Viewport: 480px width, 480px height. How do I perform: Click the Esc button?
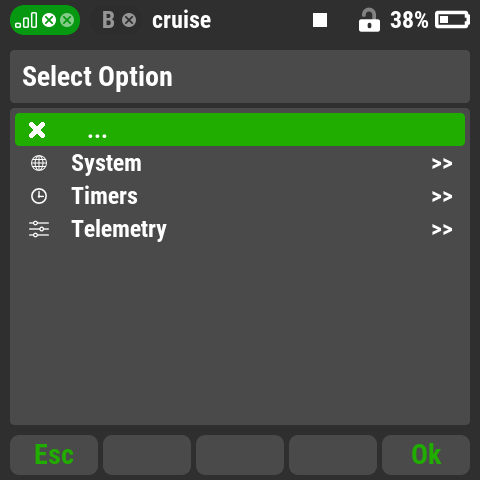(x=54, y=455)
